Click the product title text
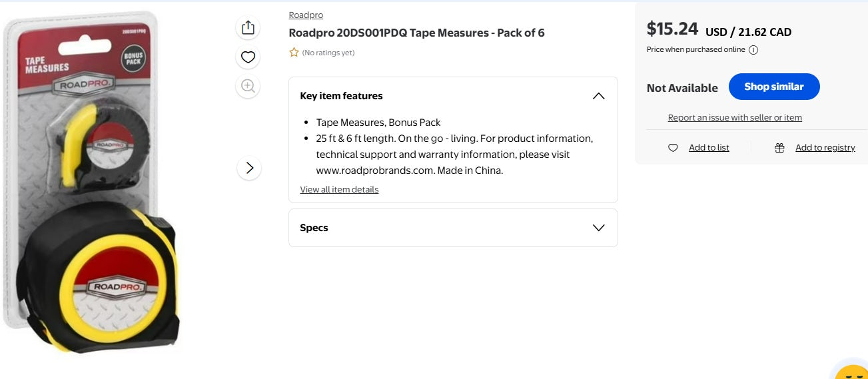 pos(416,33)
